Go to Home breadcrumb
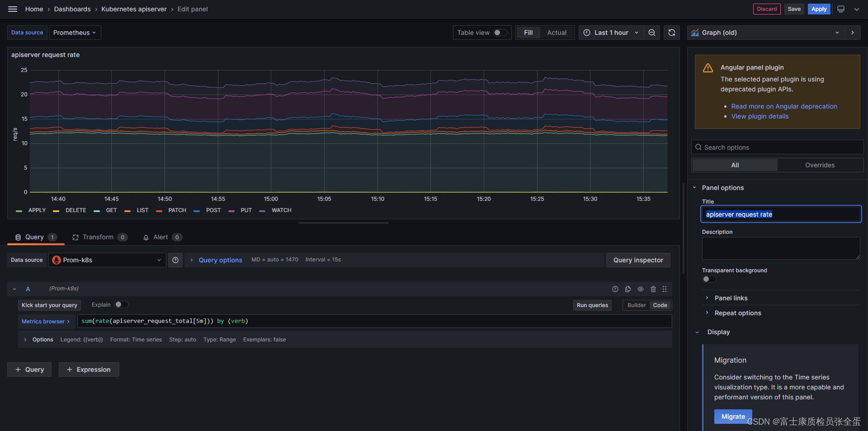Viewport: 868px width, 431px height. [x=34, y=9]
